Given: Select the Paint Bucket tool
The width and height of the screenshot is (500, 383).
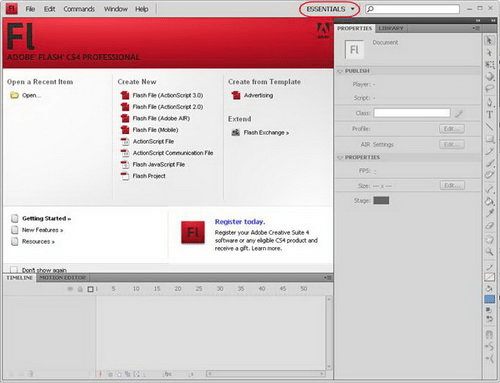Looking at the screenshot, I should click(489, 201).
